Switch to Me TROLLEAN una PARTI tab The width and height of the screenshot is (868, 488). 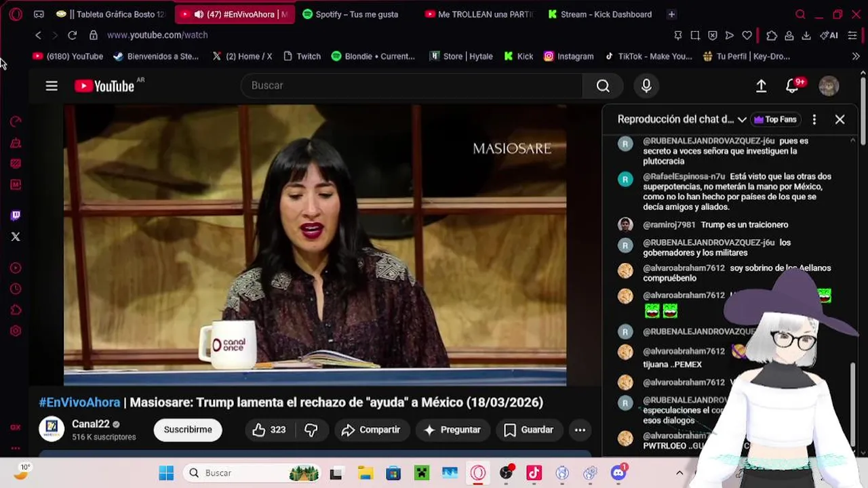click(x=480, y=14)
